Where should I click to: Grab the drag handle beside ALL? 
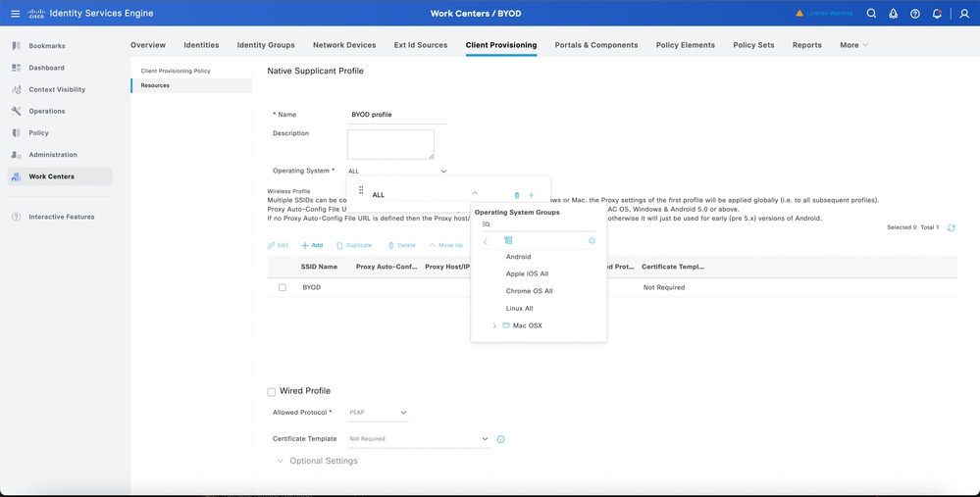click(x=361, y=190)
